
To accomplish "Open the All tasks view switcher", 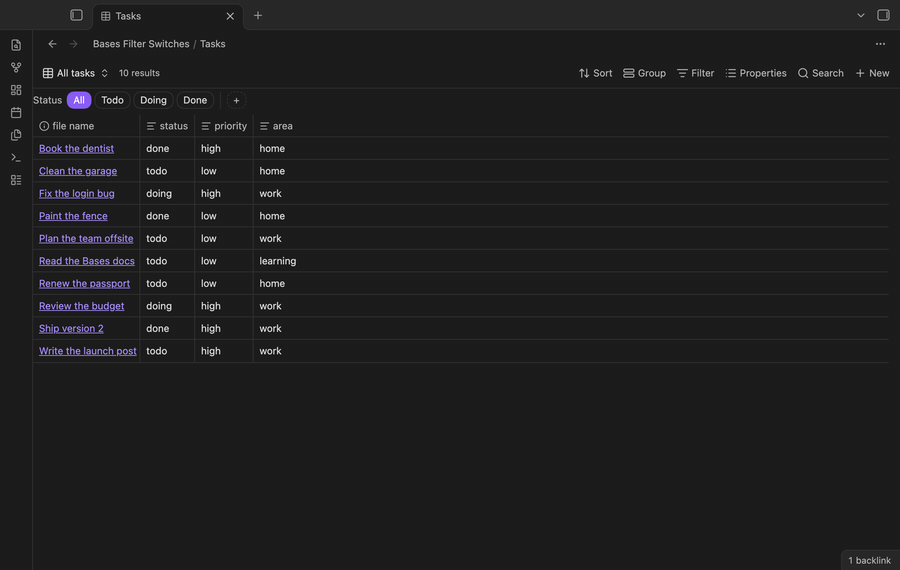I will (x=75, y=73).
